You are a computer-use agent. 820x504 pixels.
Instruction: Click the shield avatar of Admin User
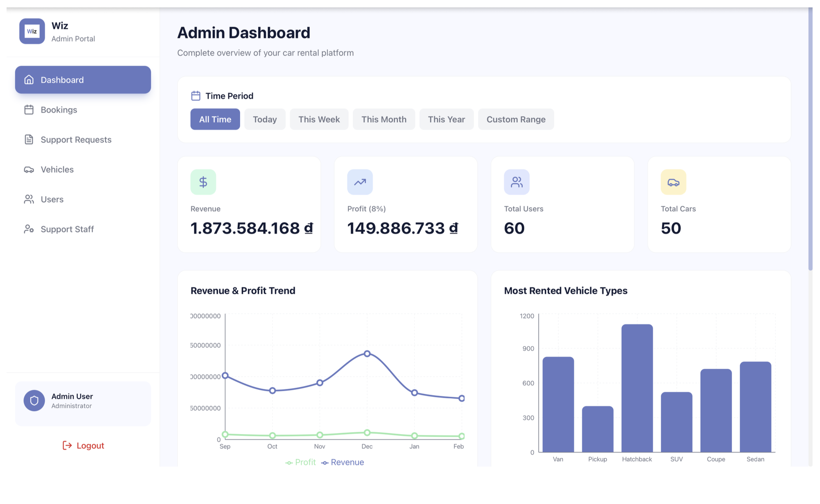point(34,400)
